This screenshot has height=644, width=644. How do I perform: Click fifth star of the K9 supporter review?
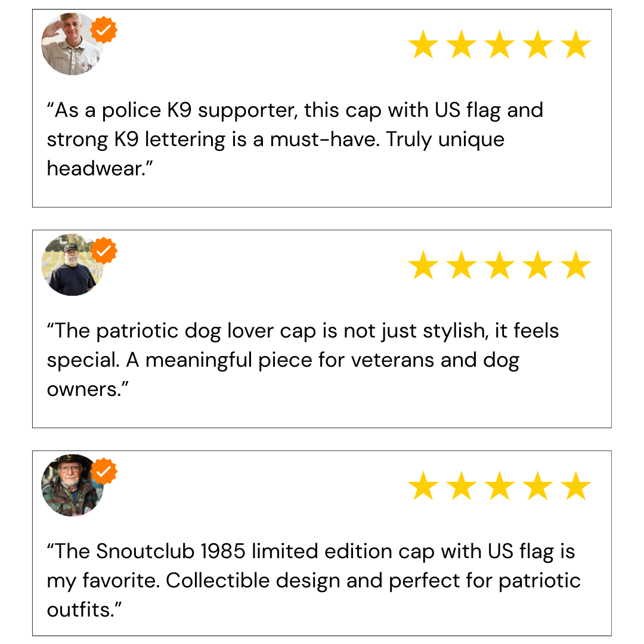point(576,44)
